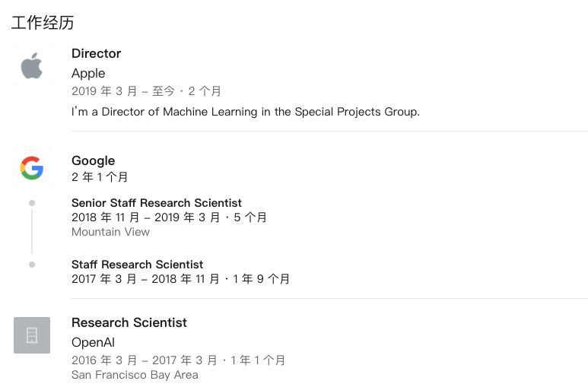
Task: Click the gray OpenAI placeholder building icon
Action: [x=32, y=335]
